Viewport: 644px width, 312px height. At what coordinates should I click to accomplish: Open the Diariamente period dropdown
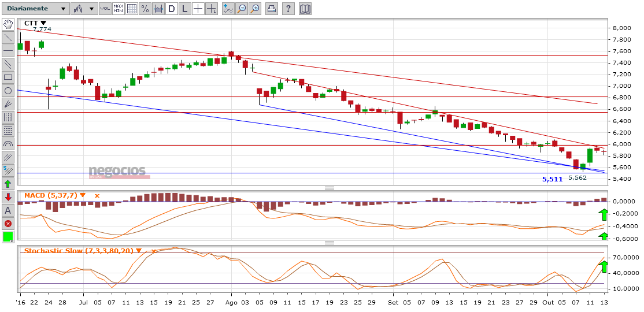click(35, 9)
